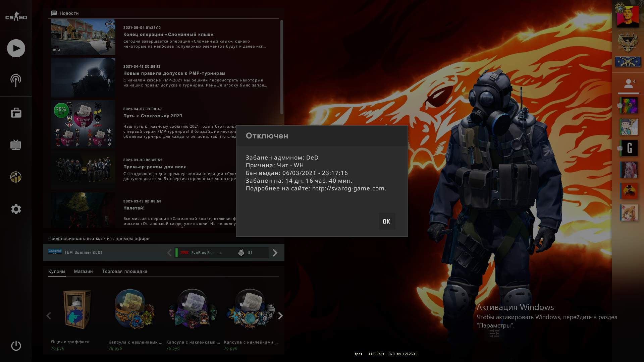This screenshot has height=362, width=644.
Task: Select the friend with G letter avatar
Action: [629, 148]
